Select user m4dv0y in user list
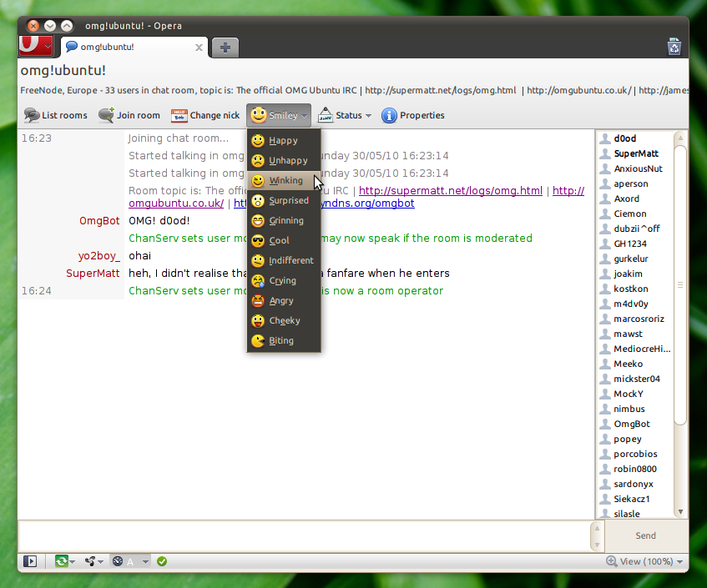 (x=635, y=304)
